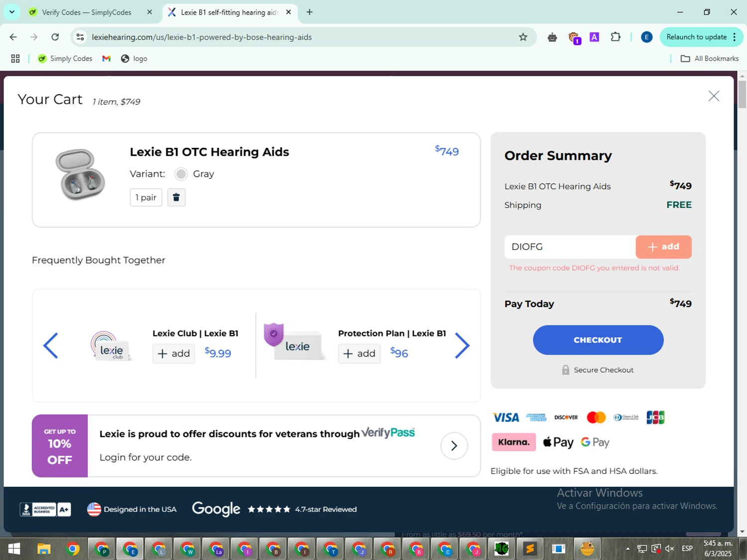Open a new browser tab
The height and width of the screenshot is (560, 747).
(x=309, y=12)
